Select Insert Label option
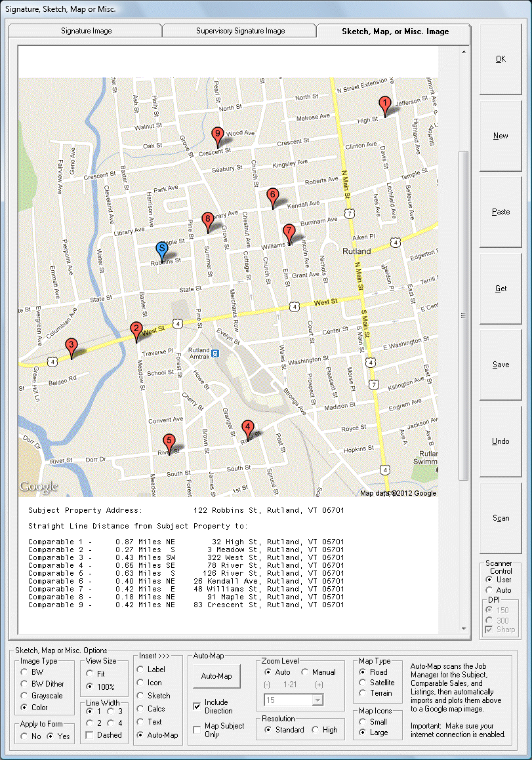The height and width of the screenshot is (760, 532). (x=152, y=670)
